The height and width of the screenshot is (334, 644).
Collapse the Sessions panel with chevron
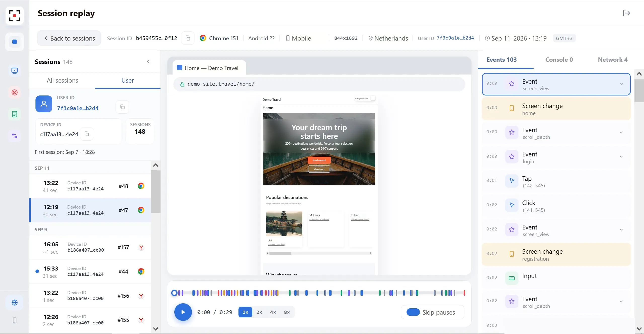coord(148,62)
